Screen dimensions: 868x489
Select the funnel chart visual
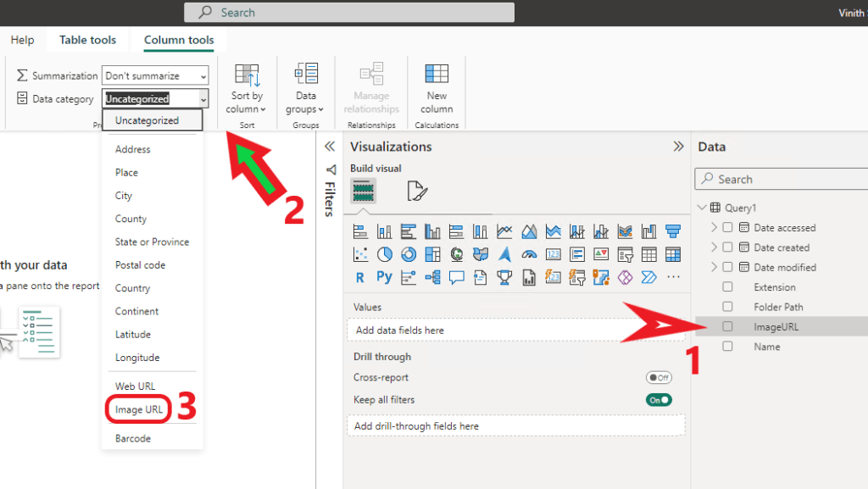tap(673, 231)
